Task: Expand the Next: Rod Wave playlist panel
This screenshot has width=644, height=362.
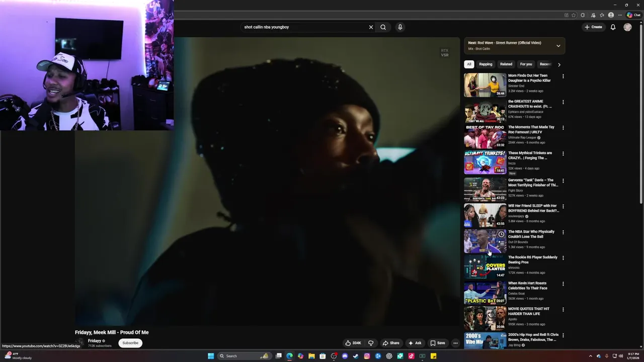Action: point(558,46)
